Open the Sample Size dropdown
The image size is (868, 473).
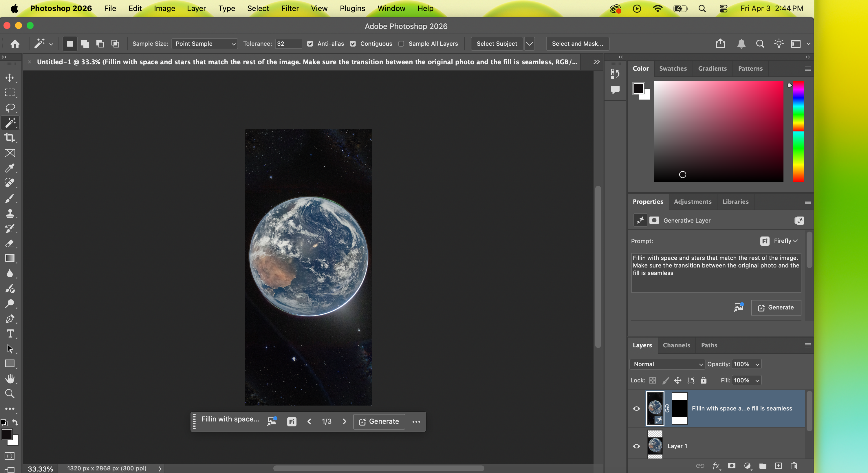(x=204, y=44)
